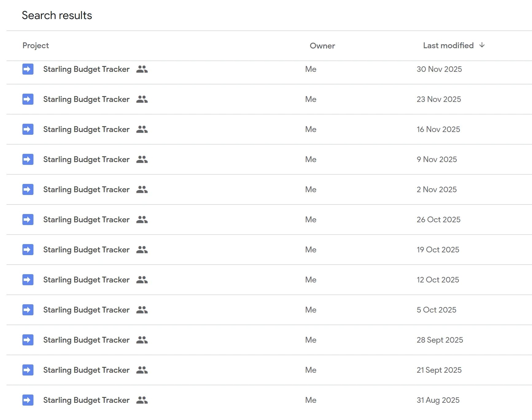Click the people icon on the 5 Oct entry
The width and height of the screenshot is (532, 420).
142,310
